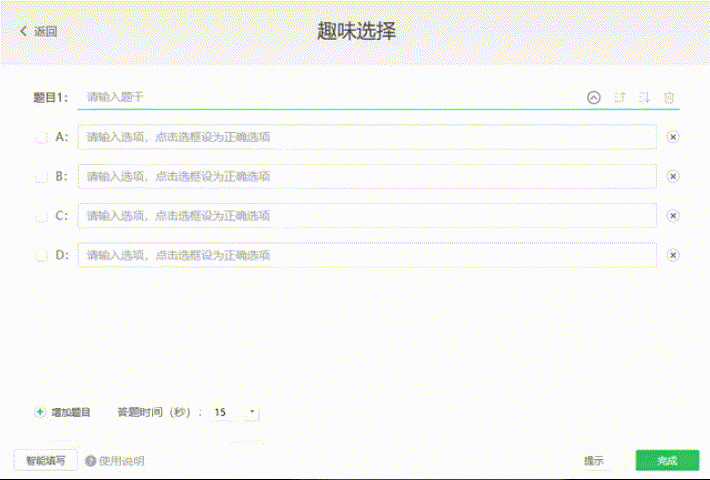Focus the option B text field
The height and width of the screenshot is (480, 710).
(x=367, y=176)
